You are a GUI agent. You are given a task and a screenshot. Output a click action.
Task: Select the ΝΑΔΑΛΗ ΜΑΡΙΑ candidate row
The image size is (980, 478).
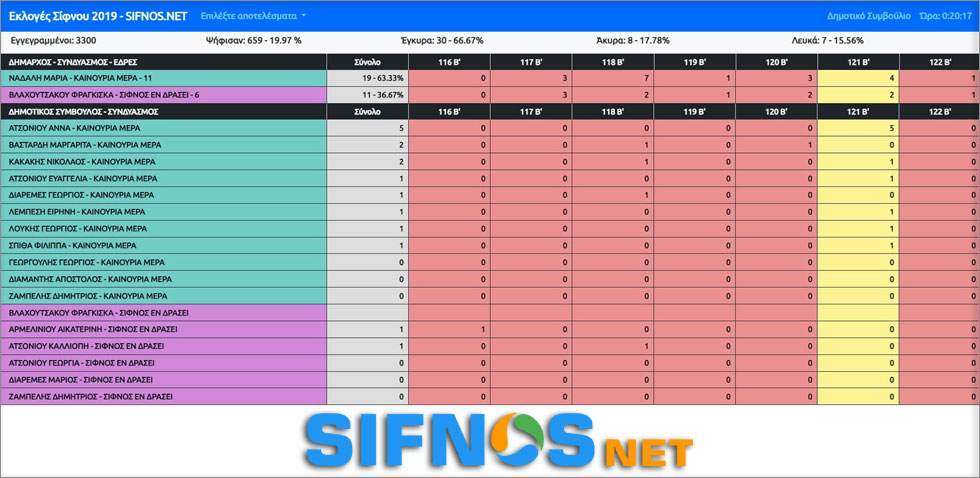click(163, 78)
